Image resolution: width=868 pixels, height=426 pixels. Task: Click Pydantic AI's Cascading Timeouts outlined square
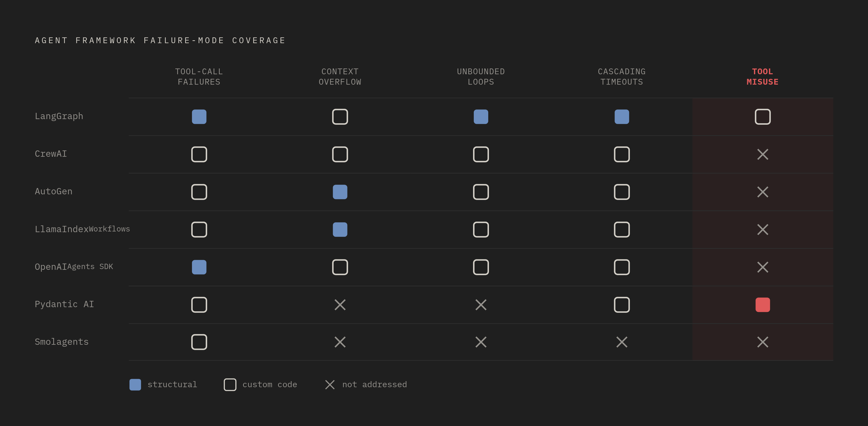tap(622, 305)
